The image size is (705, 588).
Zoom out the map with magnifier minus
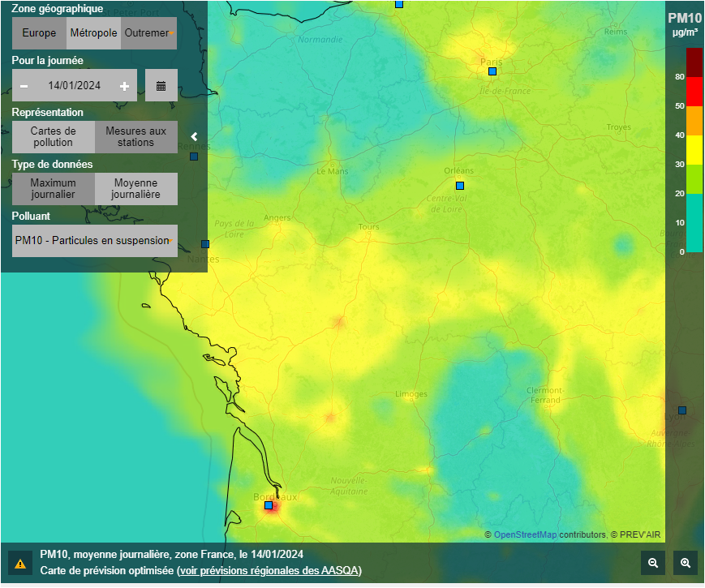coord(653,563)
